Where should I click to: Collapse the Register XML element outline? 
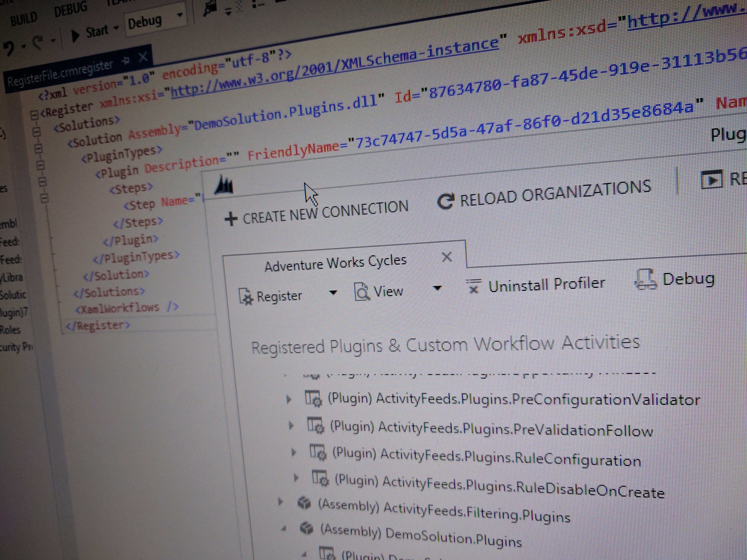point(34,115)
